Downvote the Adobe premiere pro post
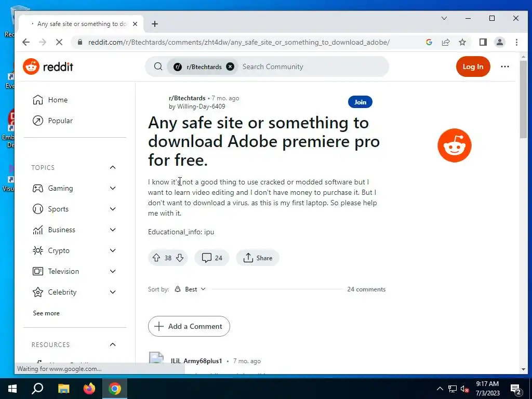 point(180,258)
